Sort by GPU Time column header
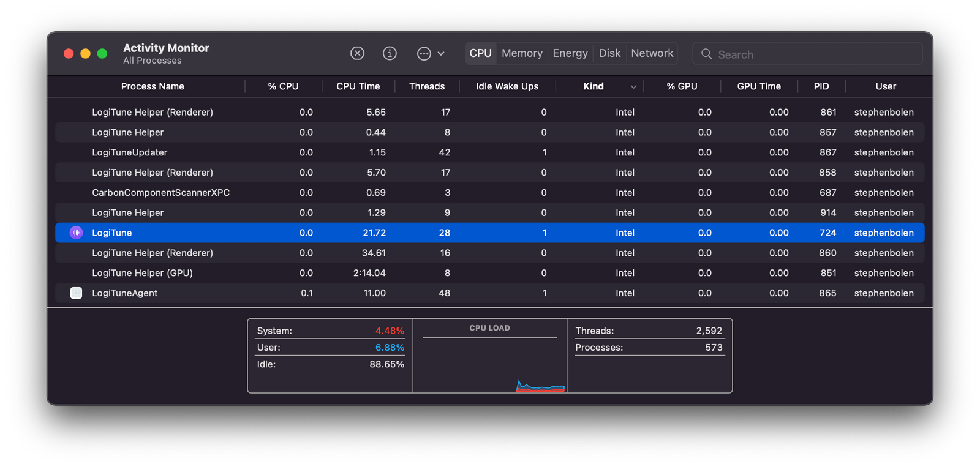This screenshot has width=980, height=467. tap(759, 86)
